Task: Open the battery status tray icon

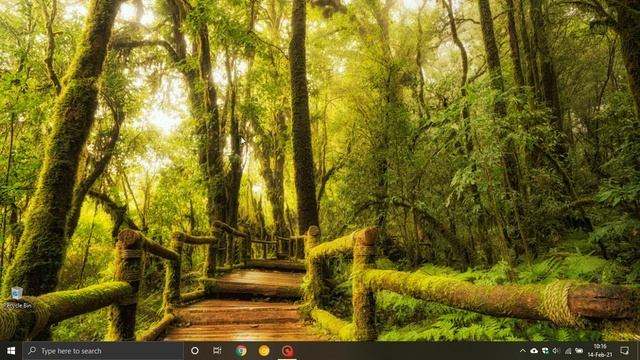Action: click(579, 351)
